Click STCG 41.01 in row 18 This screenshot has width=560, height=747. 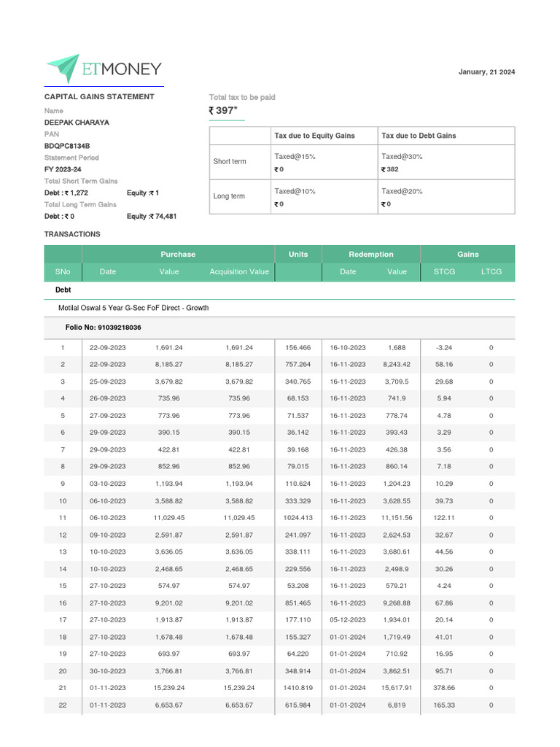tap(444, 637)
